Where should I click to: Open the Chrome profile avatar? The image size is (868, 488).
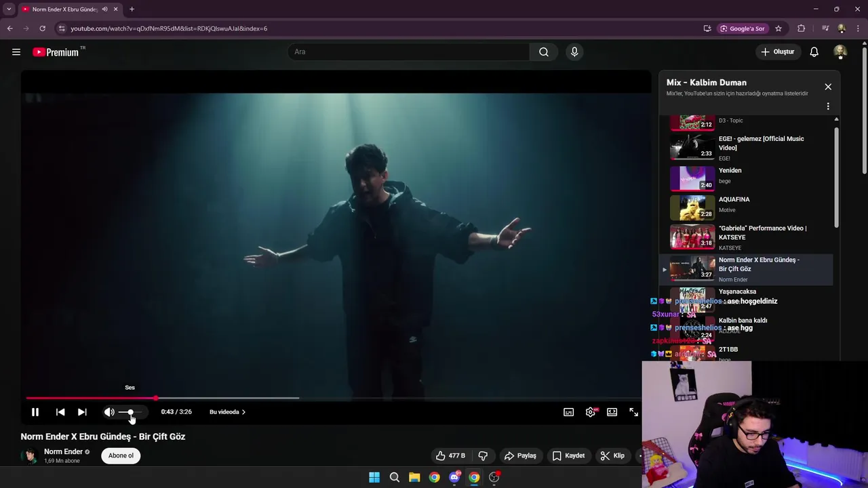point(842,28)
